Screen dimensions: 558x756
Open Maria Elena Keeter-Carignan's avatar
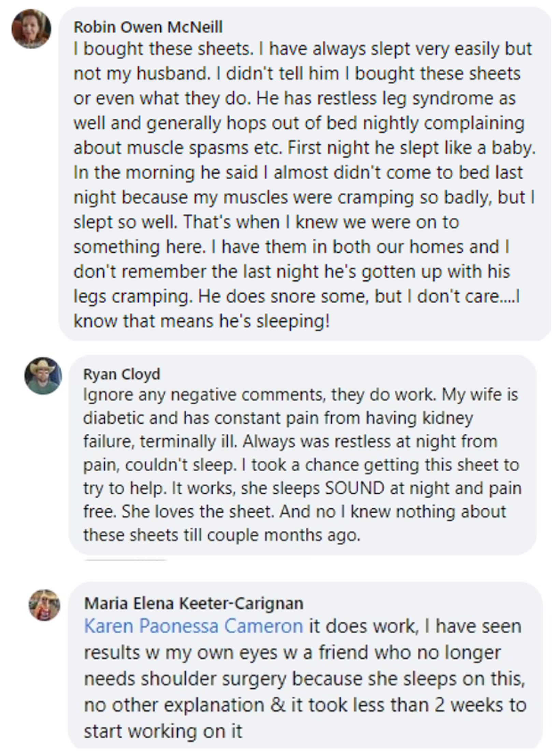pyautogui.click(x=44, y=605)
